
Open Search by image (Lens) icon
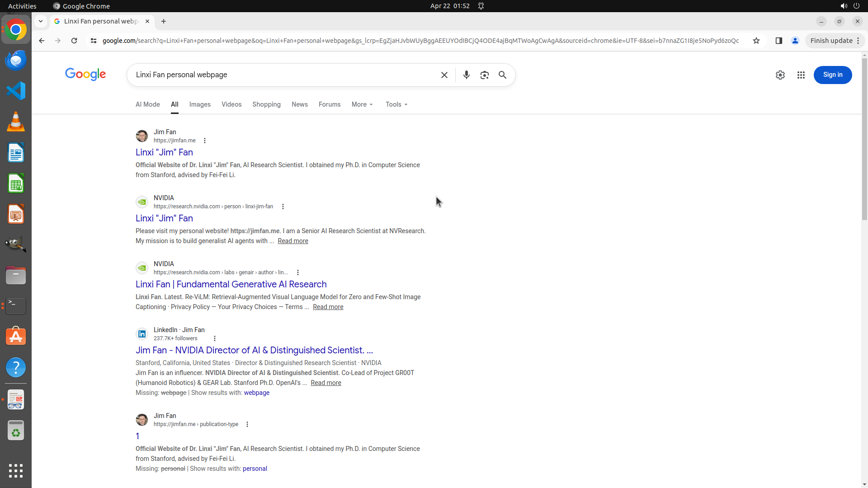(x=484, y=75)
